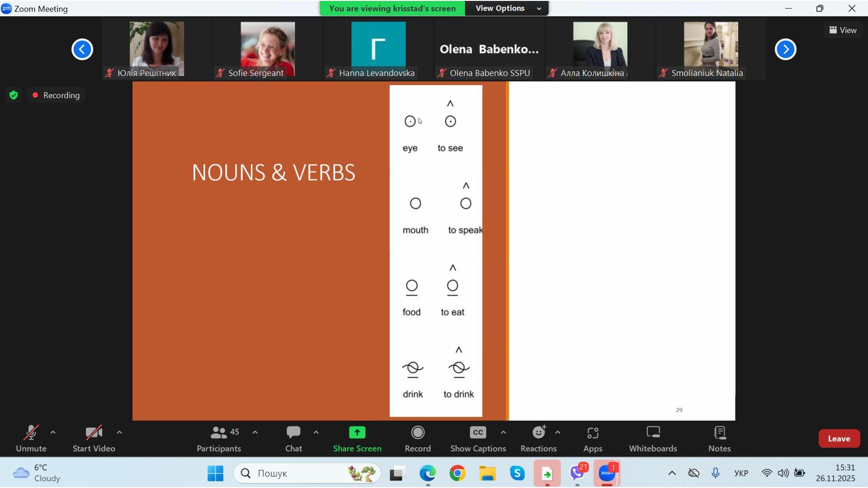Screen dimensions: 868x488
Task: Open the Notes panel
Action: pyautogui.click(x=719, y=439)
